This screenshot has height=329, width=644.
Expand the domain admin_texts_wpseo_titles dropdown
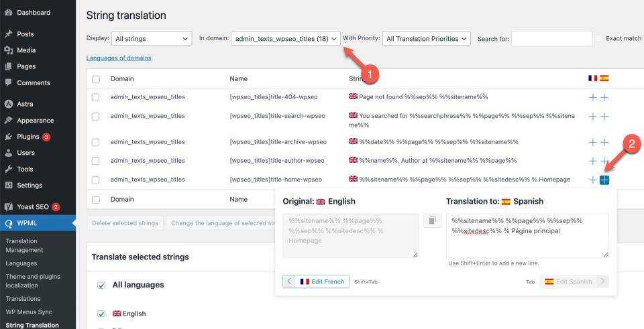pyautogui.click(x=286, y=39)
